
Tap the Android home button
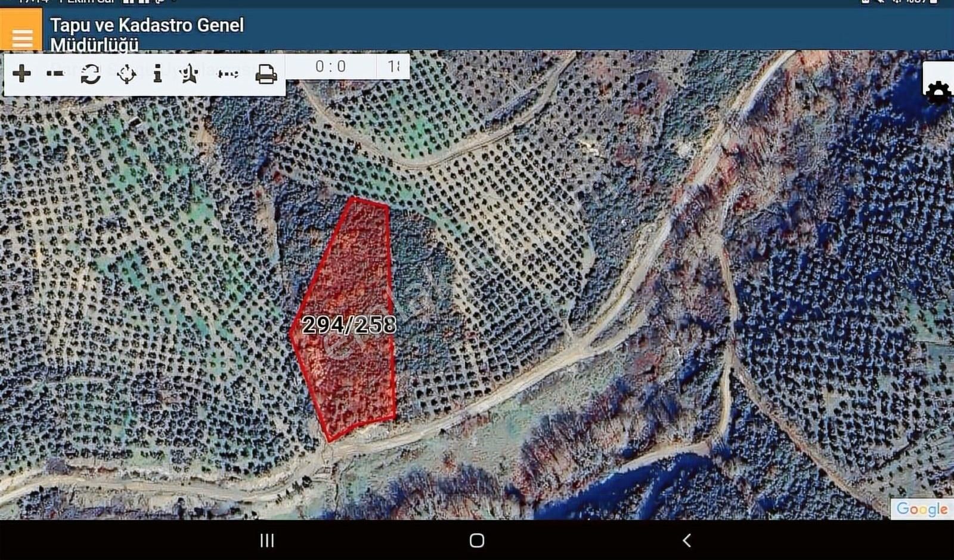pyautogui.click(x=477, y=540)
